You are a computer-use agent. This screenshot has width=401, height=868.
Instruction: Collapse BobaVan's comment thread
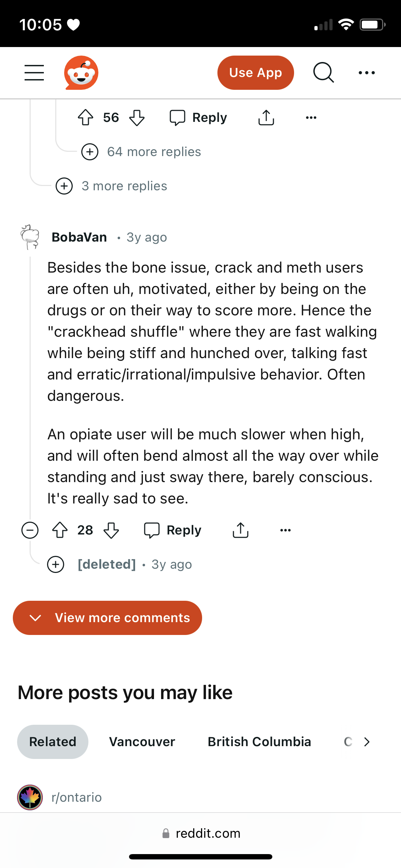click(x=30, y=530)
